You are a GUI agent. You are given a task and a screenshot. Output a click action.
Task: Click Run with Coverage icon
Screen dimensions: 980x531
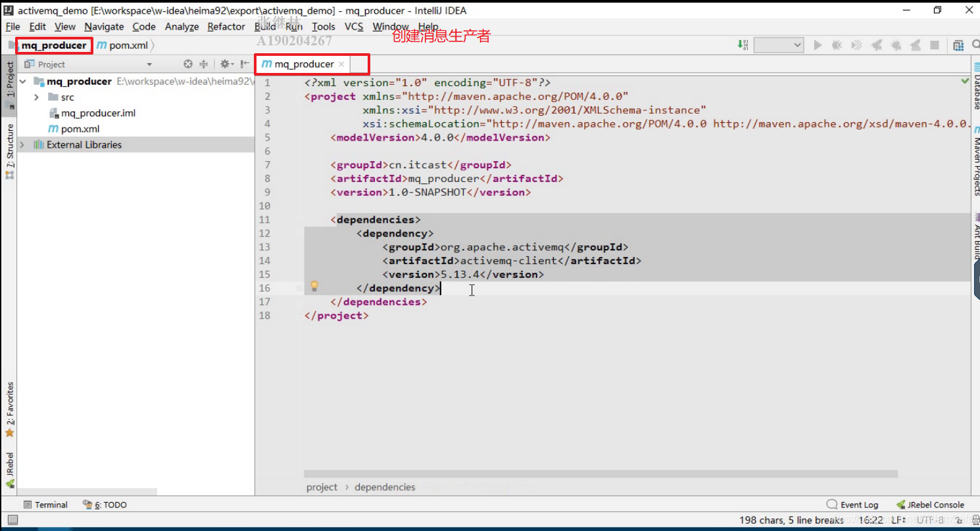coord(856,45)
